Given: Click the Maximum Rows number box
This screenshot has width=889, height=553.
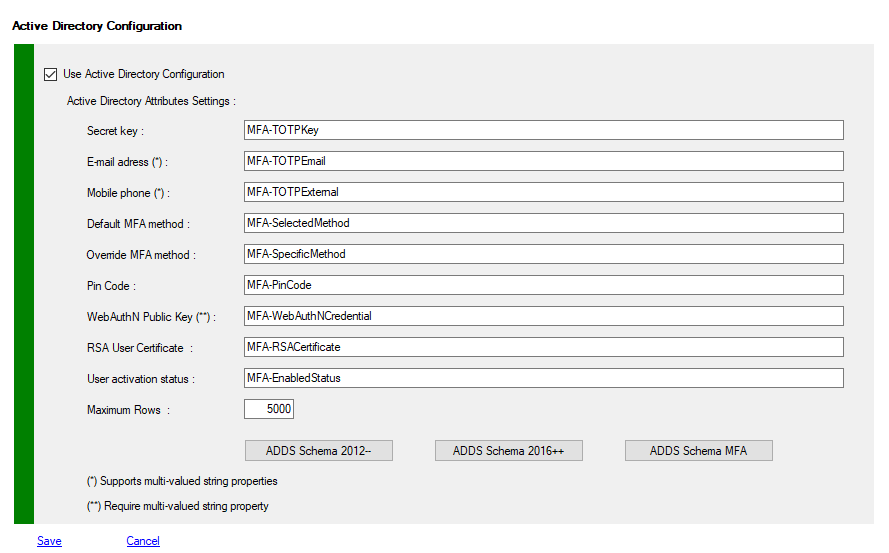Looking at the screenshot, I should (x=269, y=409).
